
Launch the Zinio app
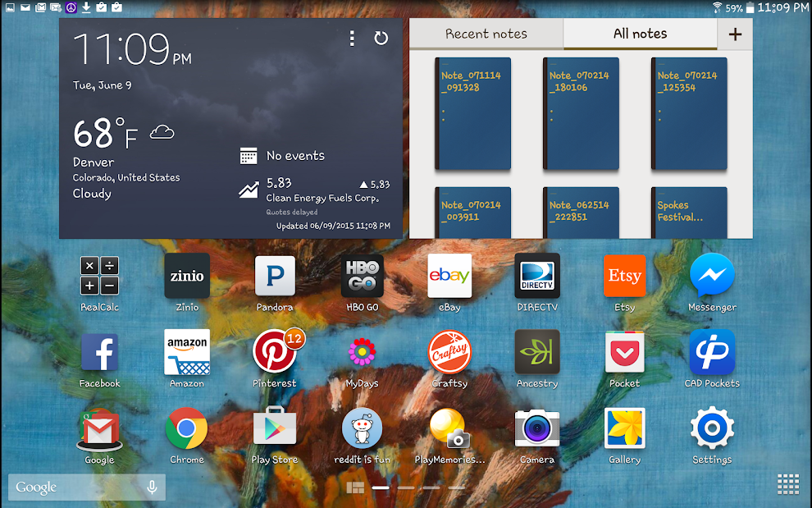click(x=187, y=276)
